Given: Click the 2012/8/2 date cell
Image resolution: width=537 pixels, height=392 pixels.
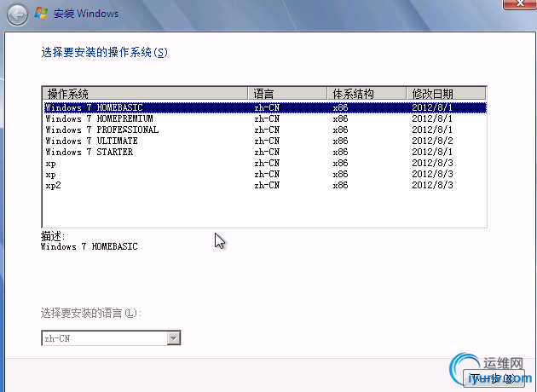Looking at the screenshot, I should [432, 141].
